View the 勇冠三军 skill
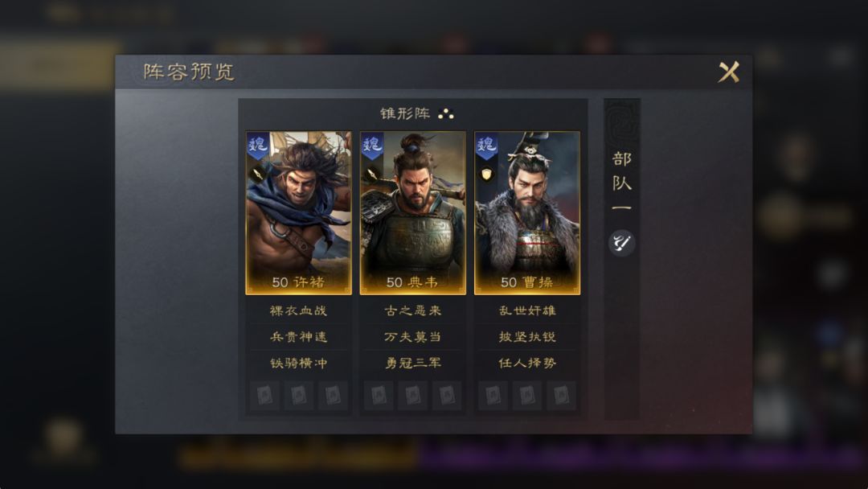 point(412,363)
